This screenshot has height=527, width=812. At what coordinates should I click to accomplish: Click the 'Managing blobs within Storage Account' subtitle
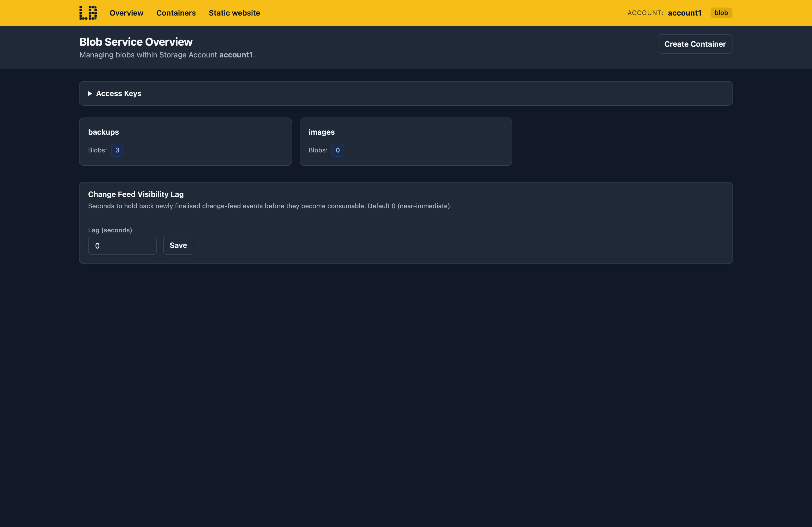pos(167,55)
